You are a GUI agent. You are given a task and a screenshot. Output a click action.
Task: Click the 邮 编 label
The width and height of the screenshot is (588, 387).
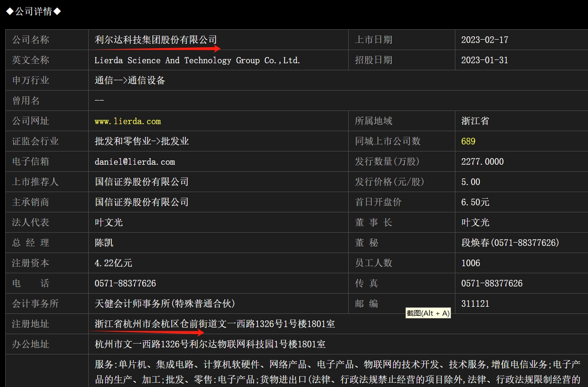tap(367, 304)
